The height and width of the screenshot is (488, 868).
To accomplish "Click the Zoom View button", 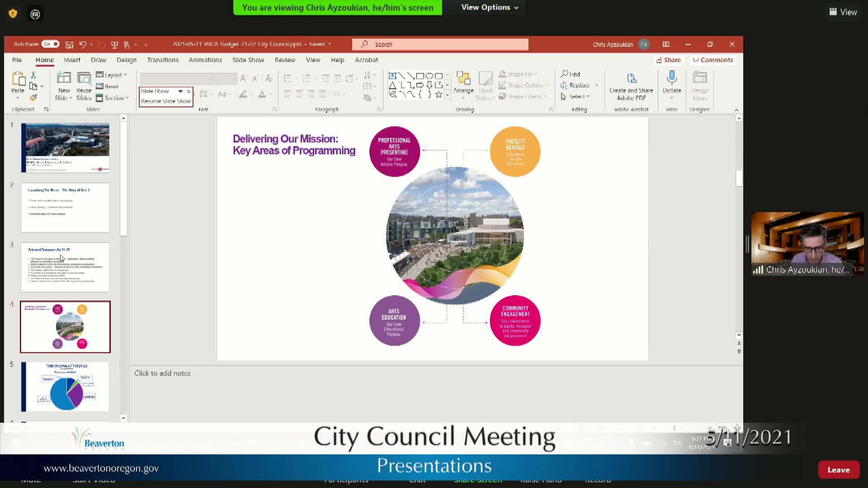I will click(x=843, y=12).
